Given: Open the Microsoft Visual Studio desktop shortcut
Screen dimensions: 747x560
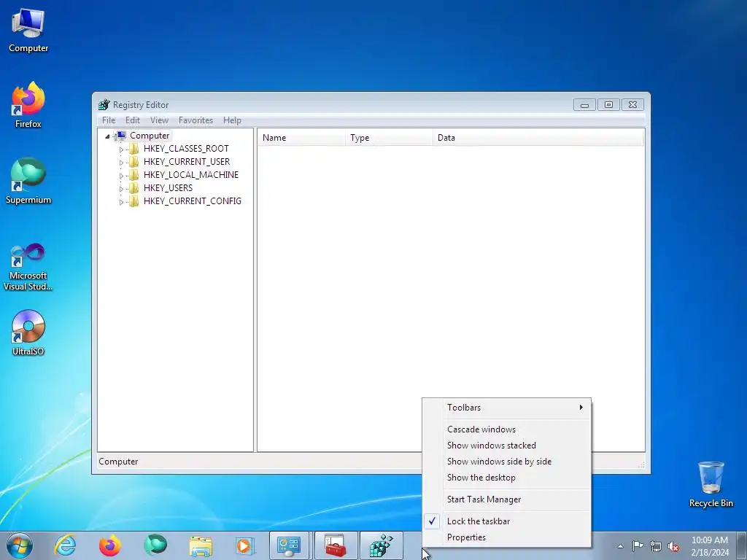Looking at the screenshot, I should pyautogui.click(x=28, y=267).
